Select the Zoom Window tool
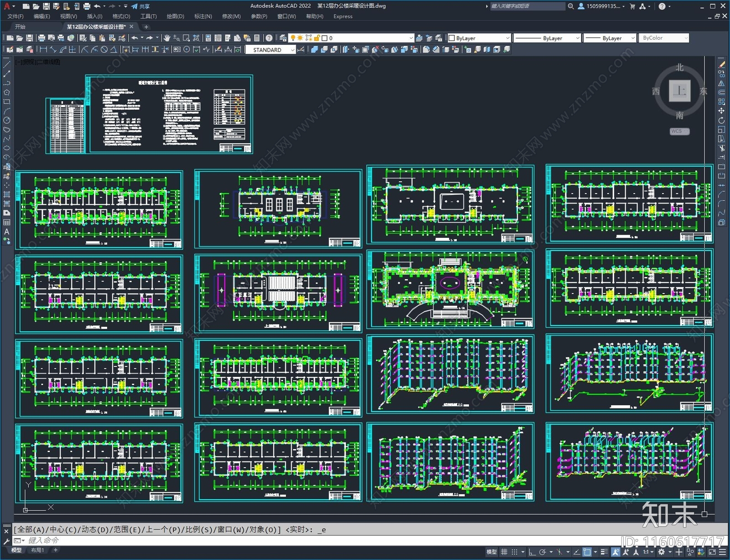 point(186,38)
